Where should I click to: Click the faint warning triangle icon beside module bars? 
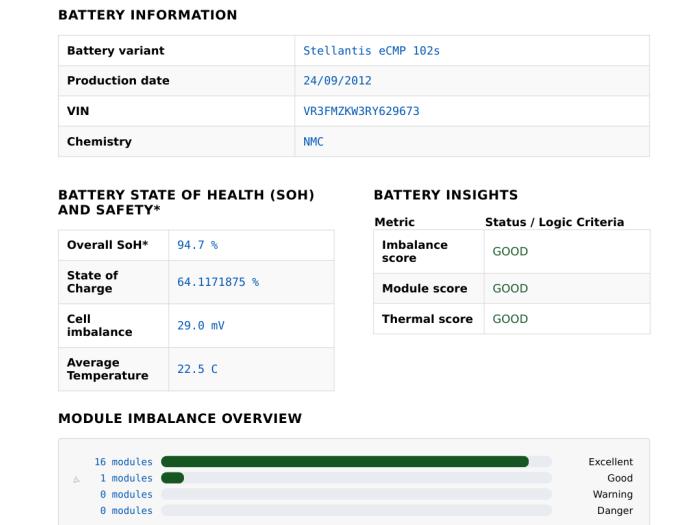[76, 479]
